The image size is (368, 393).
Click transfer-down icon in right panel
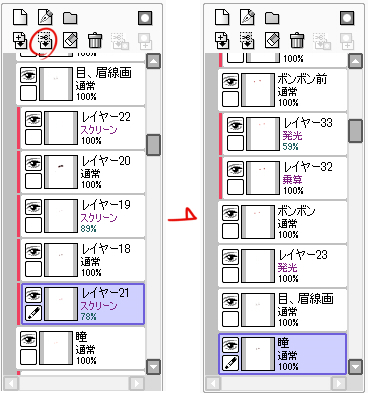tap(222, 41)
